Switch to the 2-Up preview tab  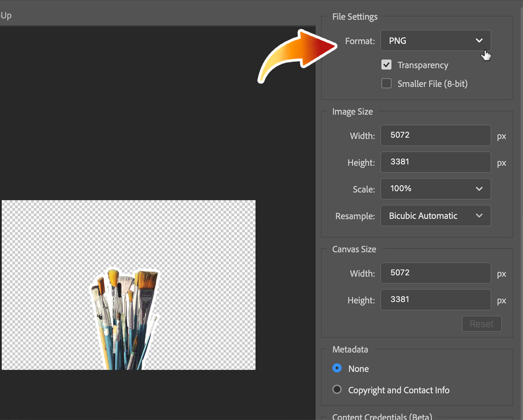[6, 15]
